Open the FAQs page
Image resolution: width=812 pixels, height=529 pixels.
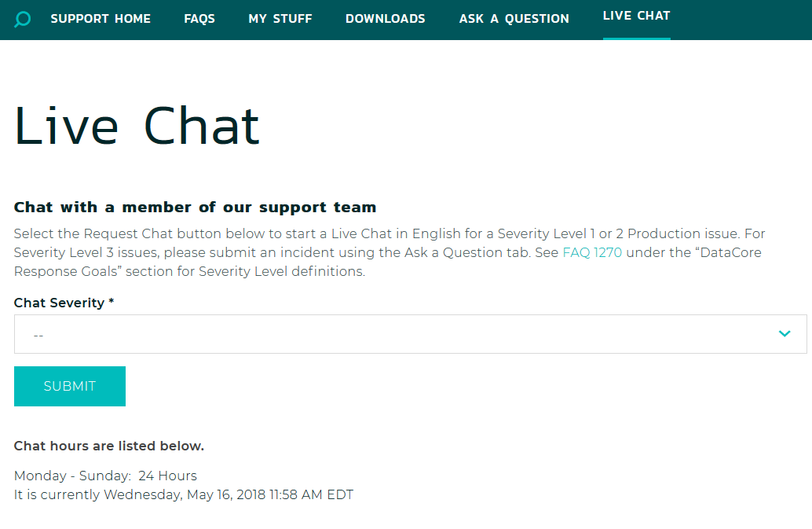tap(199, 19)
